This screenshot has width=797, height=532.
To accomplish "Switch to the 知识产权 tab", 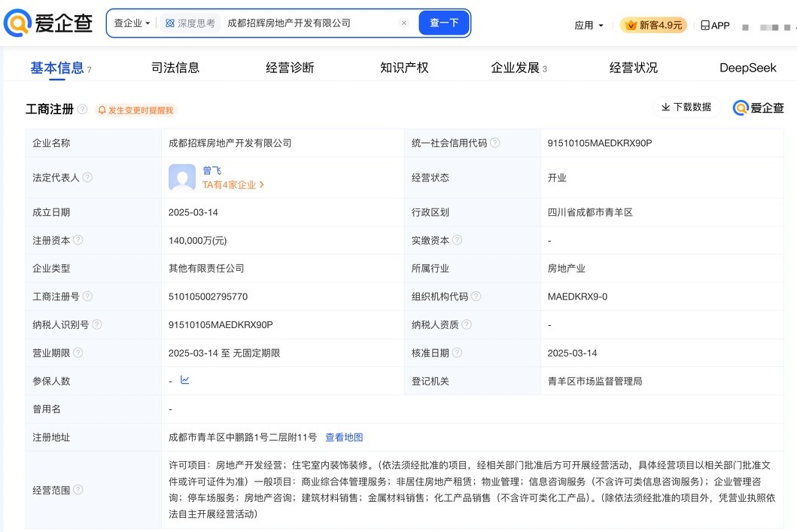I will tap(404, 68).
